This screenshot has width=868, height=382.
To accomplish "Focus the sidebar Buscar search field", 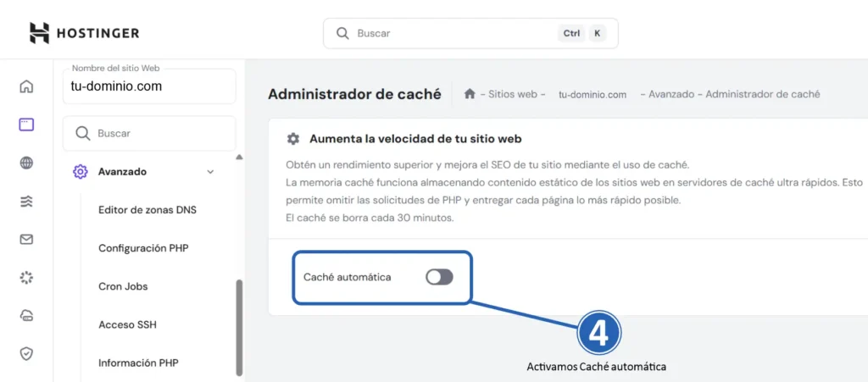I will 149,134.
